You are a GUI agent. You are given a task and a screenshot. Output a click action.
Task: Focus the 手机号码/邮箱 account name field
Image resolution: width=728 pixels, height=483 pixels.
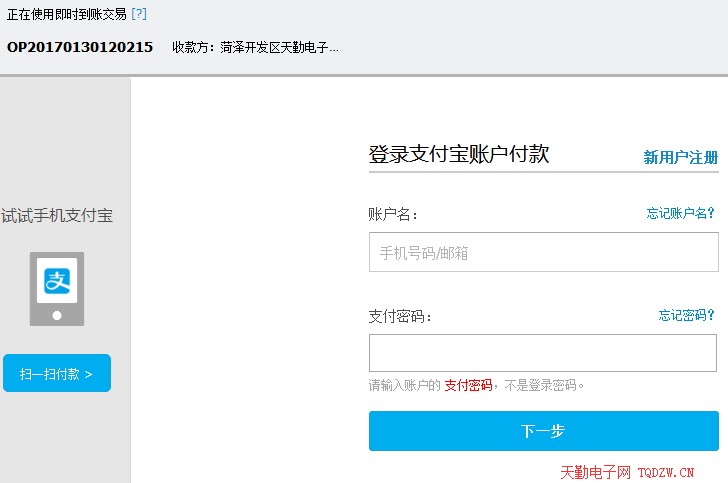544,252
